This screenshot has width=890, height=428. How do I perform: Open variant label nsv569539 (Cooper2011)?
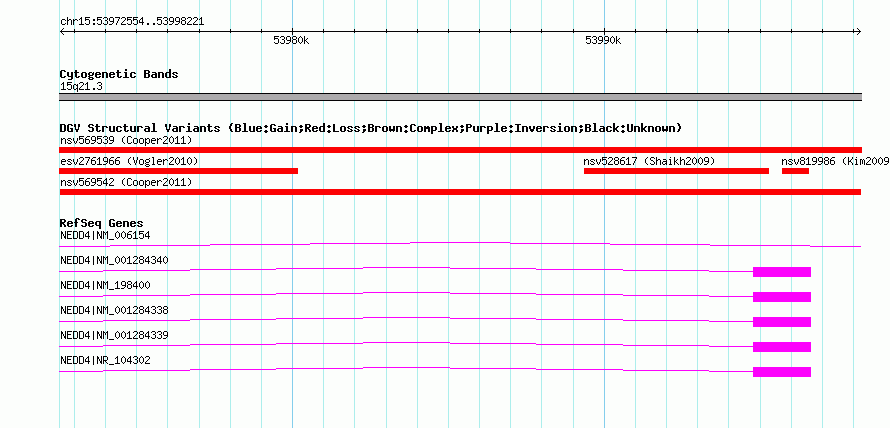(126, 140)
